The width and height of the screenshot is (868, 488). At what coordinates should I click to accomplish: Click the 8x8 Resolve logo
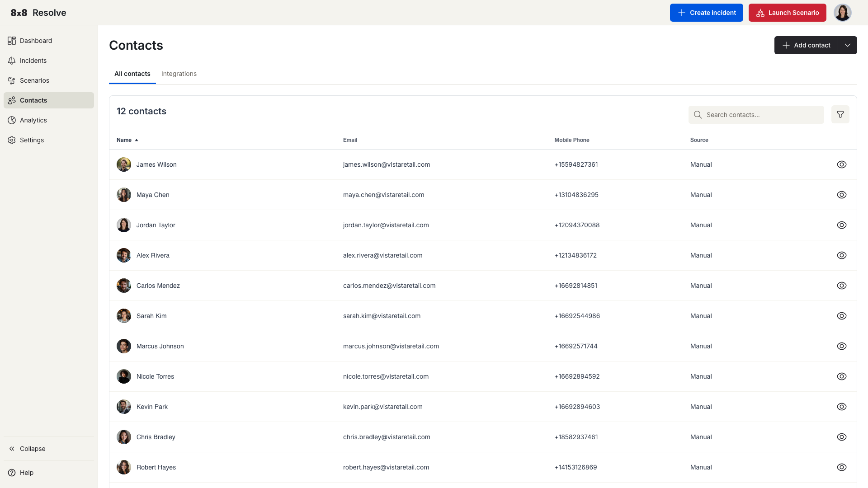tap(38, 13)
